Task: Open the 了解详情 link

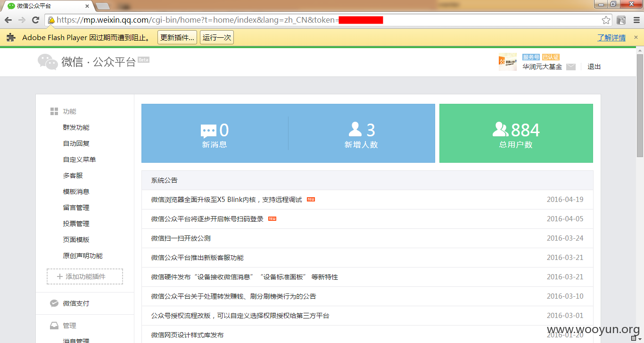Action: click(x=611, y=38)
